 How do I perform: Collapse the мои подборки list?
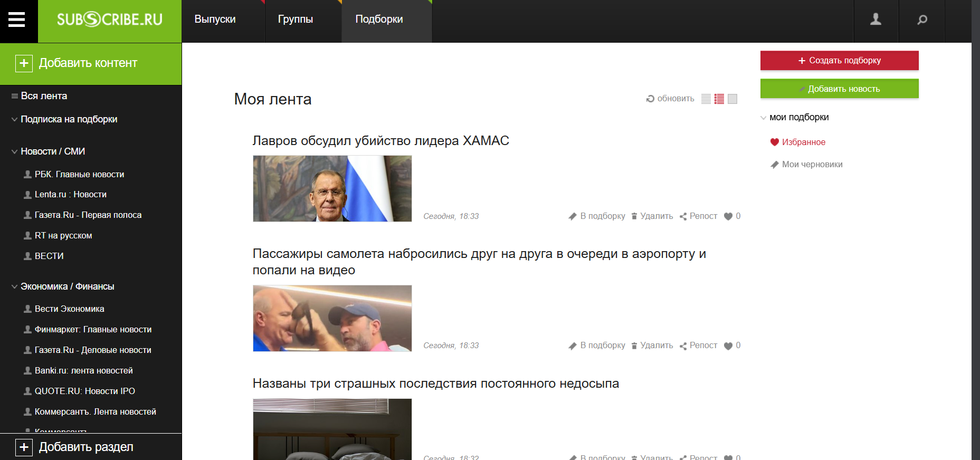[x=763, y=118]
